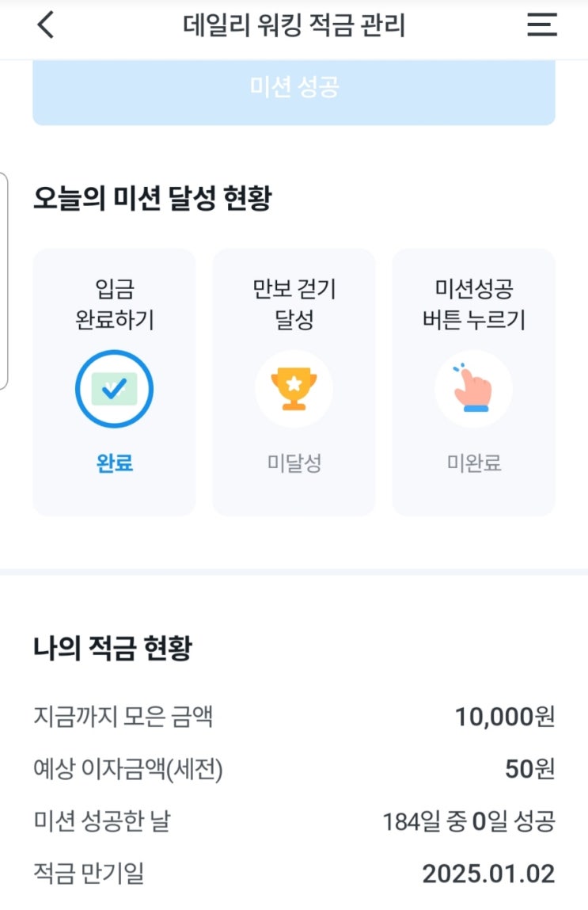Screen dimensions: 588x910
Task: Tap the 184일 중 0일 성공 value
Action: click(469, 821)
